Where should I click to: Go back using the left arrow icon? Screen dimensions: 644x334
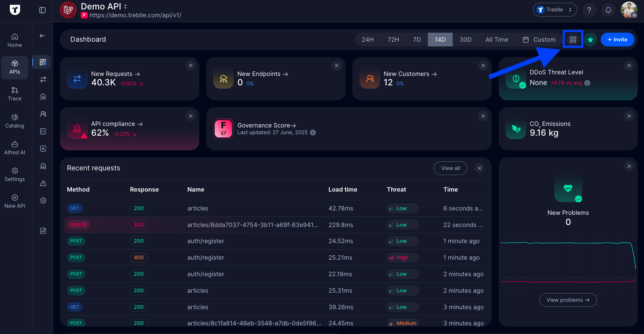pos(43,36)
